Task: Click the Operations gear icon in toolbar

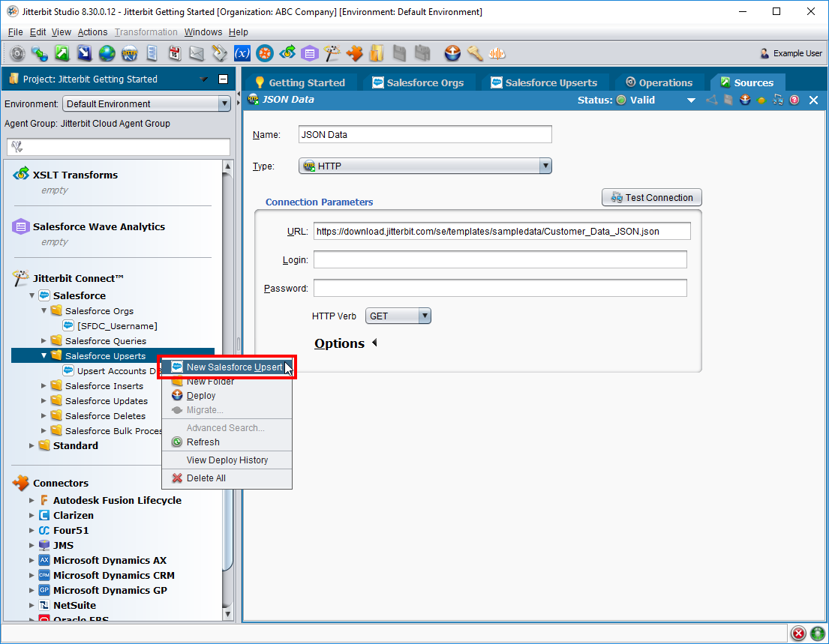Action: (x=17, y=53)
